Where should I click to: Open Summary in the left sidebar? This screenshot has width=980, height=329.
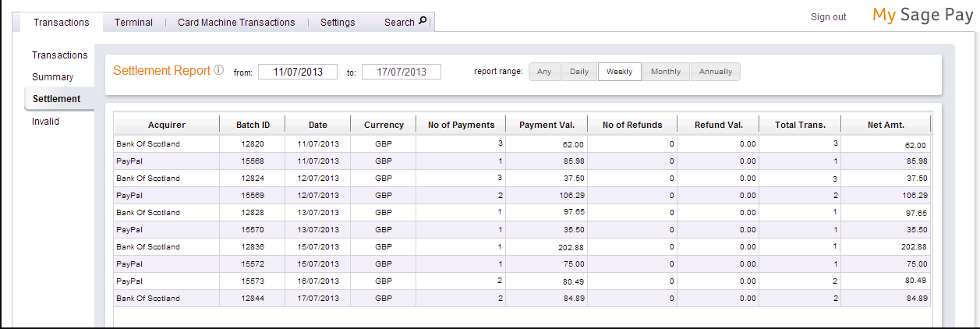pyautogui.click(x=52, y=77)
